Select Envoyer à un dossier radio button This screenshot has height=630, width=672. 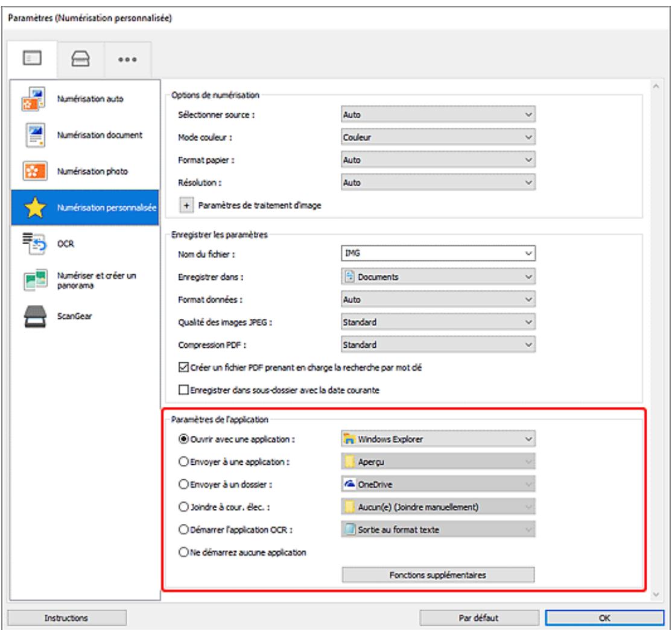point(183,484)
